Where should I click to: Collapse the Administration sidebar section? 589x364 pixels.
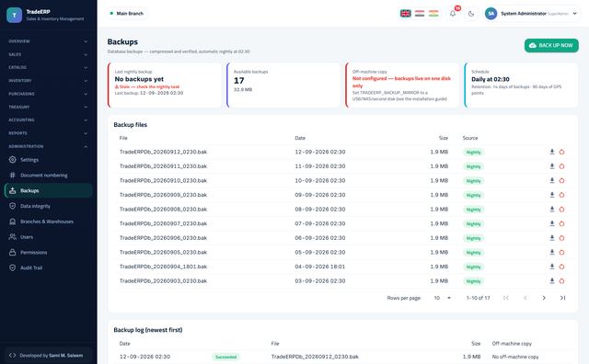[48, 146]
